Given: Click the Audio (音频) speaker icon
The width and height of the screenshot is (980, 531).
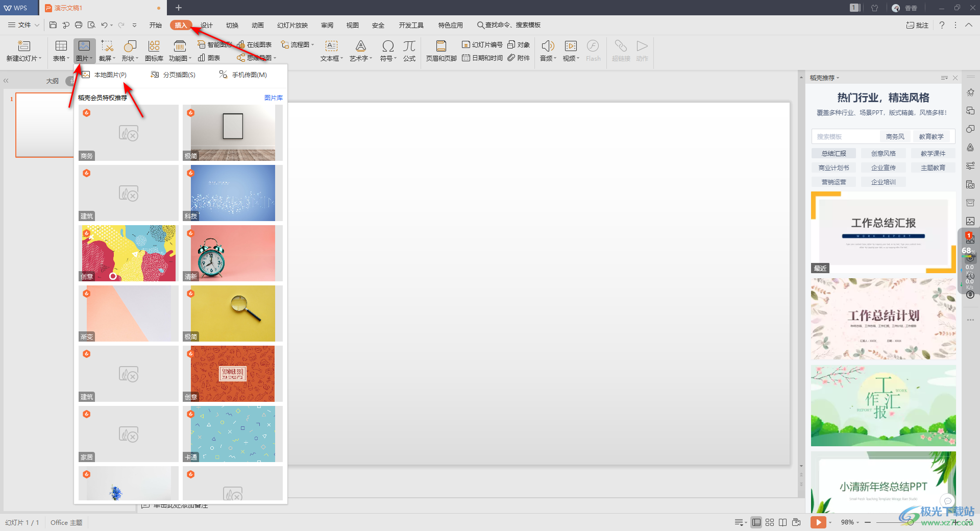Looking at the screenshot, I should tap(548, 46).
